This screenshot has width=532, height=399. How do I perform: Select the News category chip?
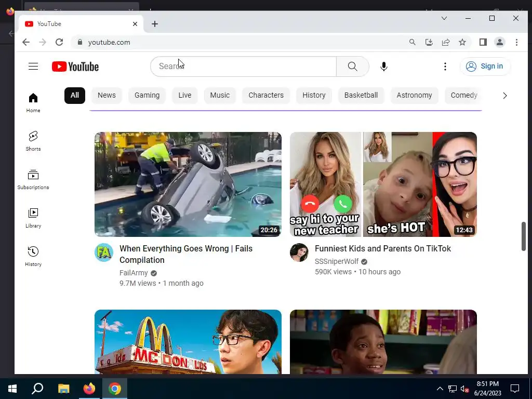pos(107,96)
